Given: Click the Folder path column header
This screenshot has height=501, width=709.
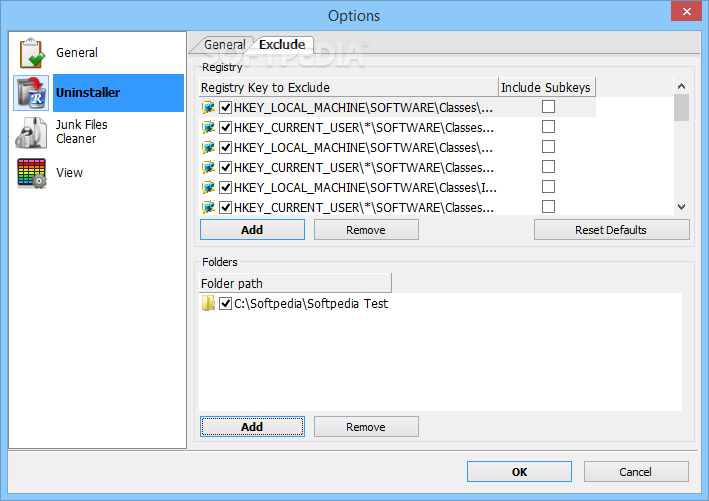Looking at the screenshot, I should pos(295,284).
